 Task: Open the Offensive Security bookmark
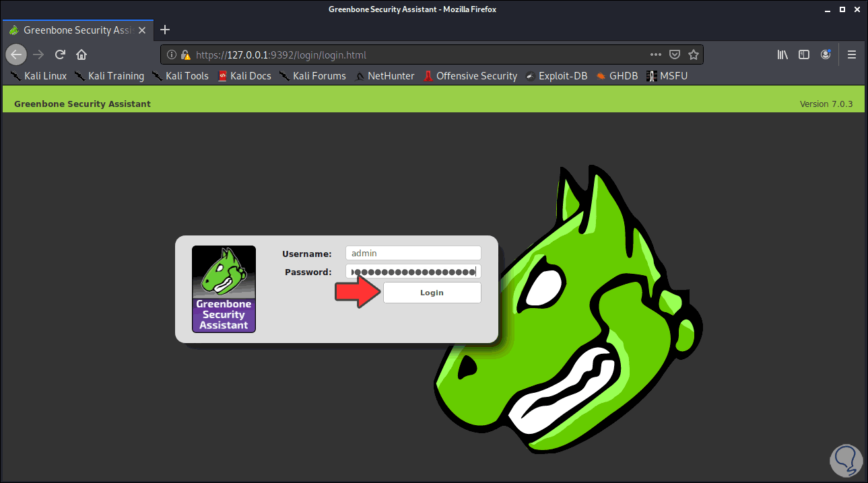(470, 76)
